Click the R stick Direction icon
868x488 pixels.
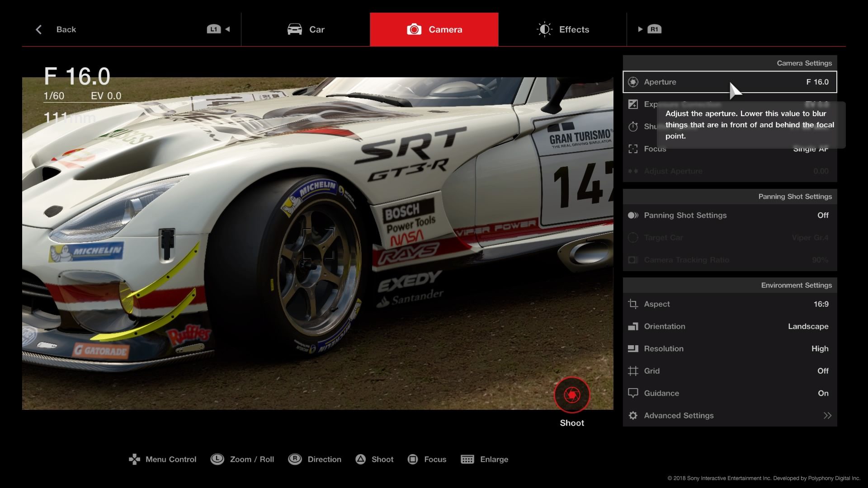[x=295, y=459]
